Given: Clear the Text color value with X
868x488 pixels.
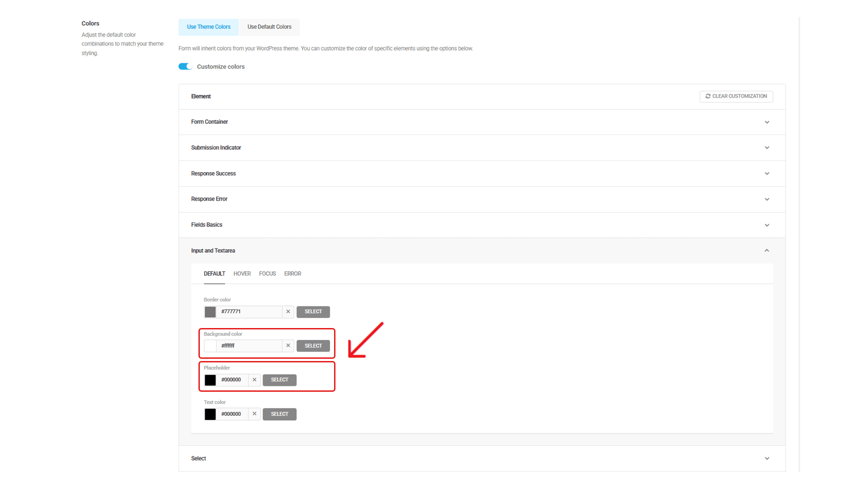Looking at the screenshot, I should pyautogui.click(x=255, y=414).
